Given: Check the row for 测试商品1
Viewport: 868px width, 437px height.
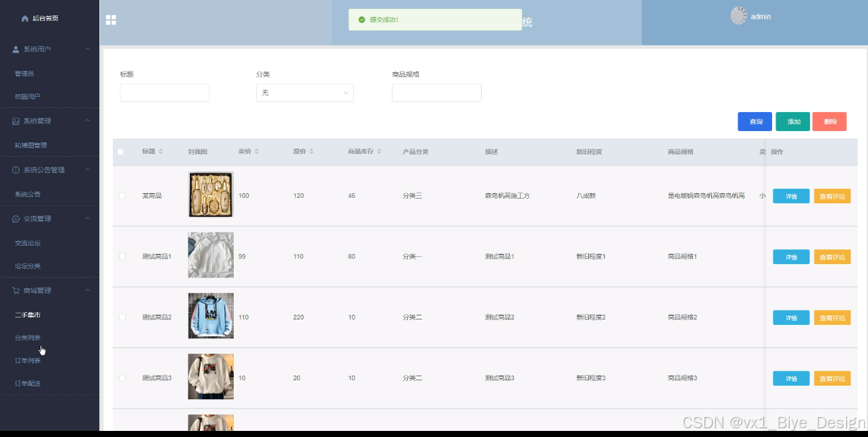Looking at the screenshot, I should pyautogui.click(x=122, y=257).
